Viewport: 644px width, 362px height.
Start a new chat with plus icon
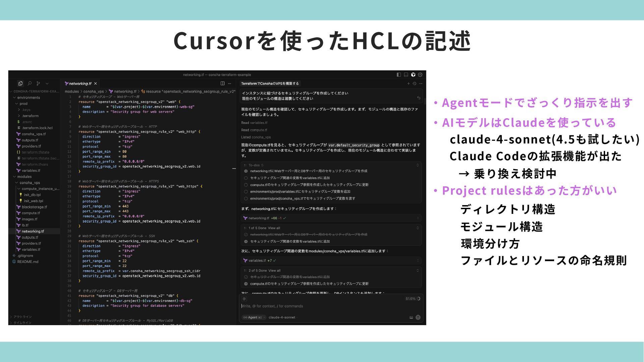pos(408,83)
